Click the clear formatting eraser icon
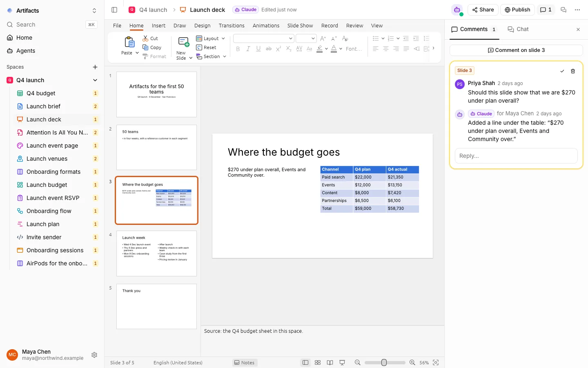588x368 pixels. click(345, 38)
